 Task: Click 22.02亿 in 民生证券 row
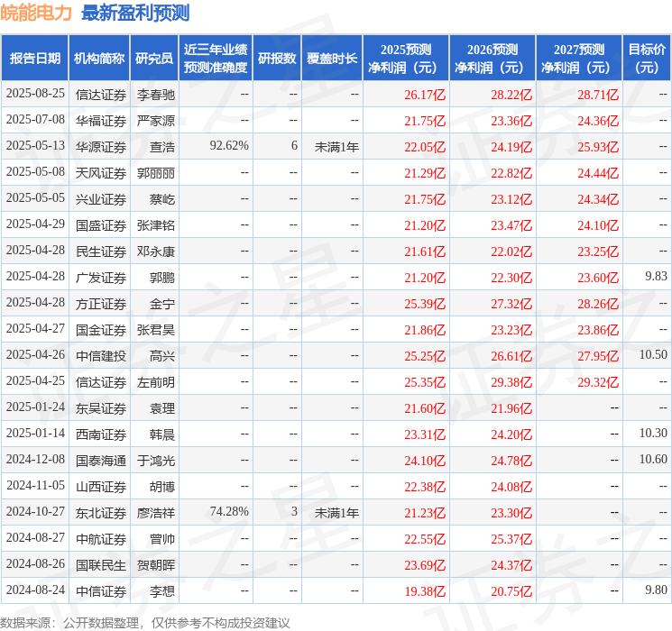511,251
